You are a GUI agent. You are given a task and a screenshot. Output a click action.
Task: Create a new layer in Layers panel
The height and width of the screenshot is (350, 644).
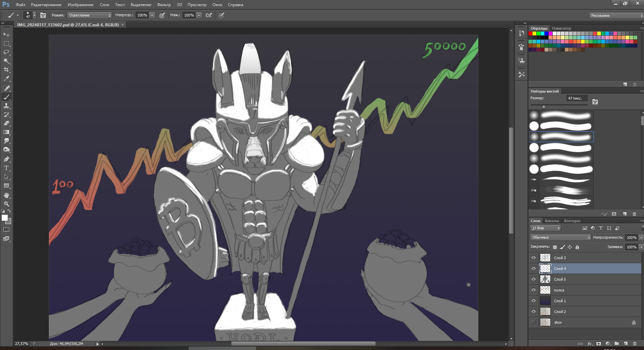[625, 344]
